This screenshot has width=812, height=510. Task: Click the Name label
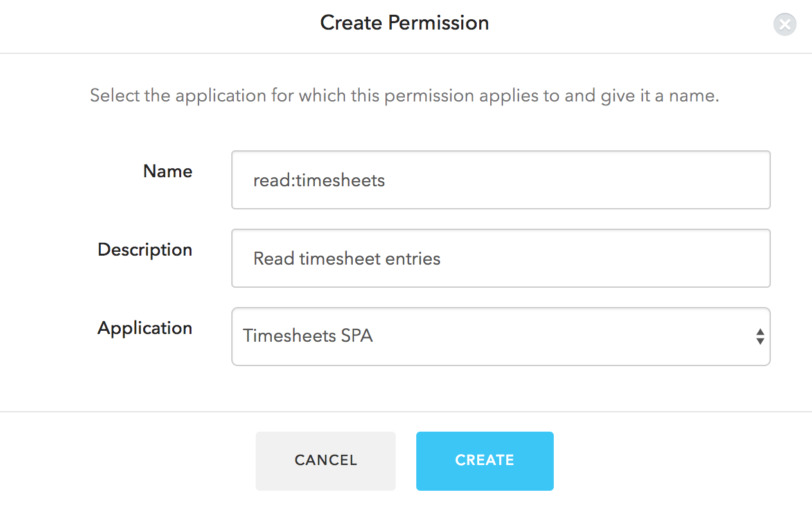(168, 171)
